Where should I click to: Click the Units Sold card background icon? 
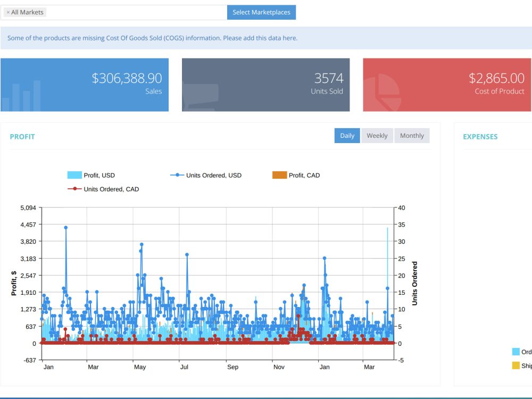201,97
